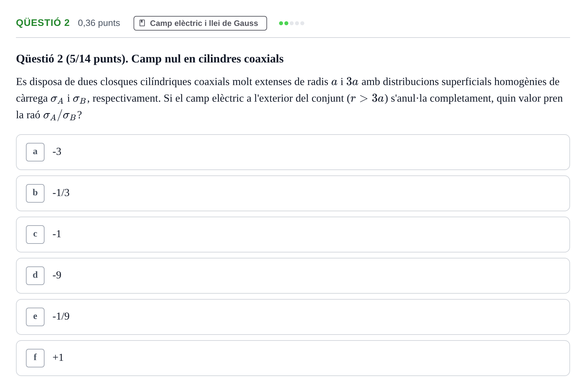This screenshot has width=586, height=392.
Task: Choose answer option c (-1)
Action: pyautogui.click(x=293, y=235)
